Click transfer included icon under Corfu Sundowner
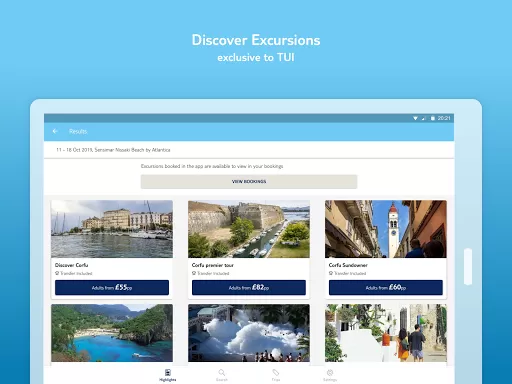This screenshot has width=512, height=384. [x=331, y=273]
